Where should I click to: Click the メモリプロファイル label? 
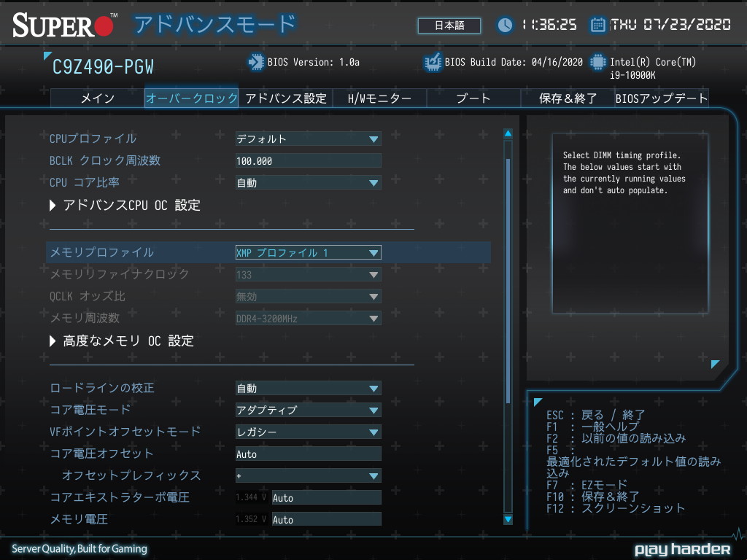102,252
